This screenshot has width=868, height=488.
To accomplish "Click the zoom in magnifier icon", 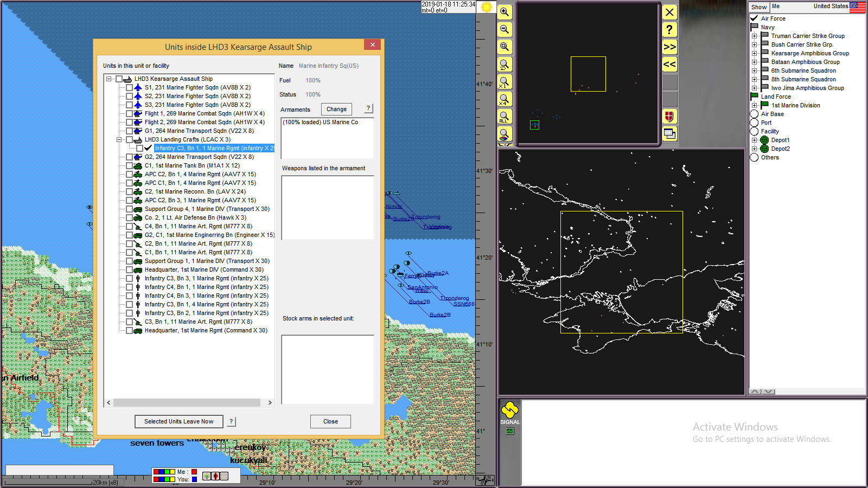I will [x=505, y=12].
